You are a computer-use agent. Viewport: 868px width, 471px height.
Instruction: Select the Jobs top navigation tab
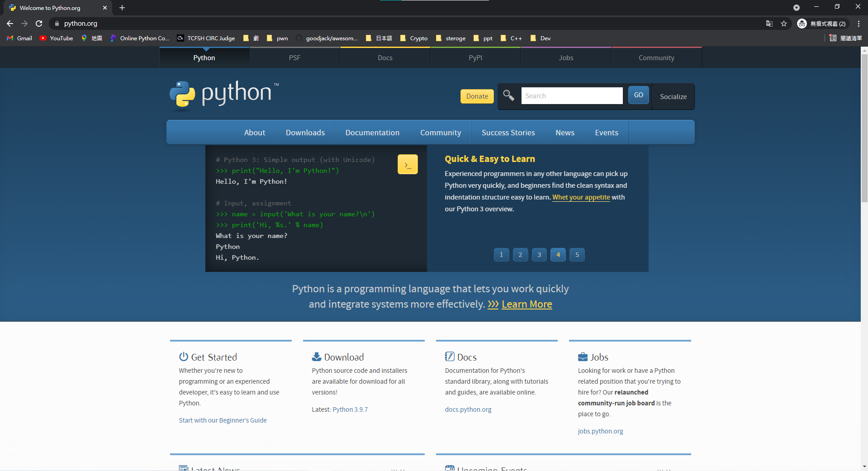[566, 57]
